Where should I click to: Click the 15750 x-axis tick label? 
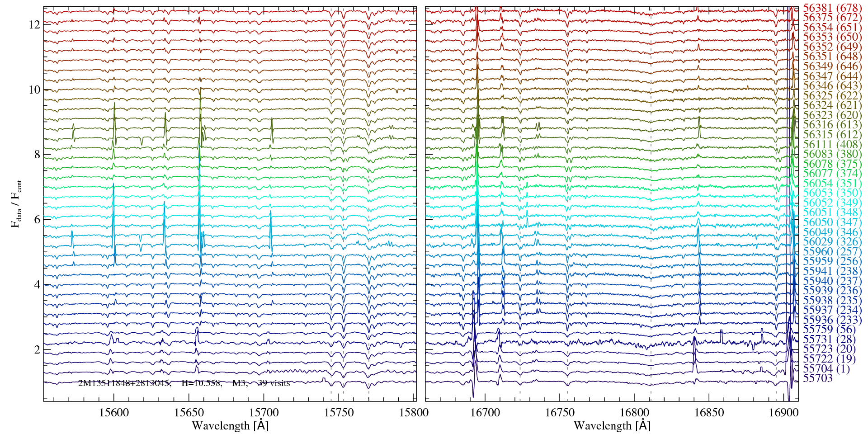tap(339, 413)
